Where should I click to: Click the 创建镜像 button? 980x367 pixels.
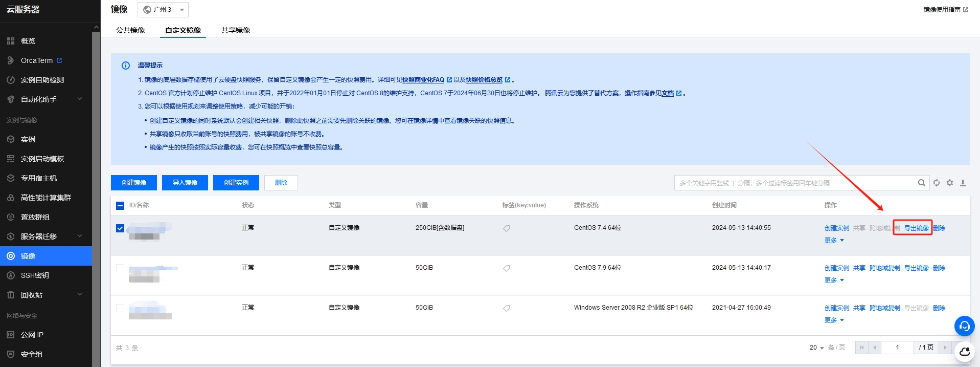pos(134,183)
